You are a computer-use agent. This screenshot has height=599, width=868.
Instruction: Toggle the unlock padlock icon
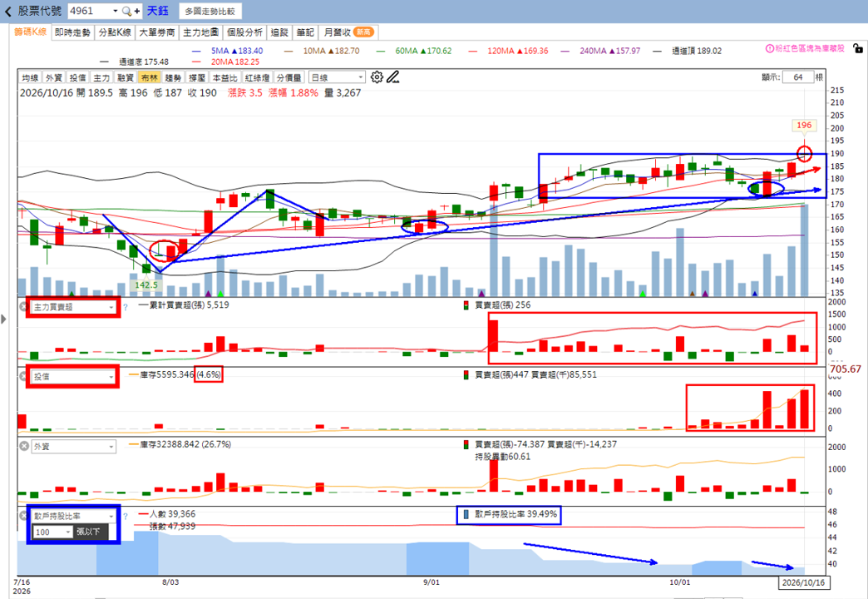(x=857, y=49)
